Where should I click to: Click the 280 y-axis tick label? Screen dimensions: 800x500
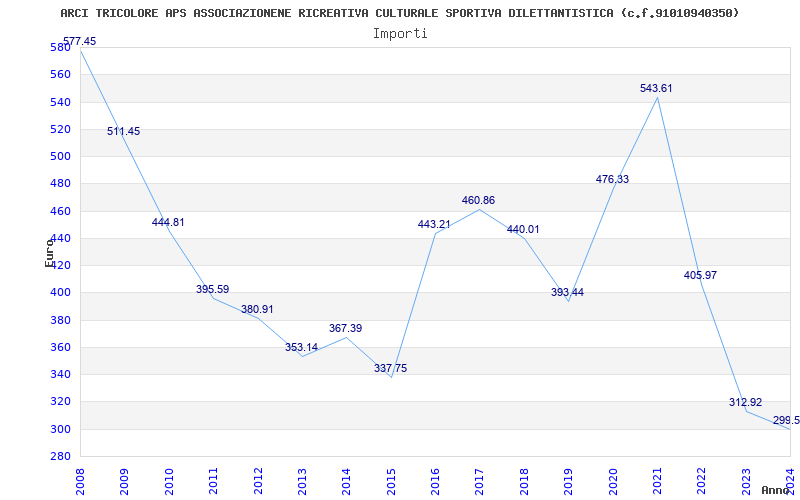coord(60,456)
